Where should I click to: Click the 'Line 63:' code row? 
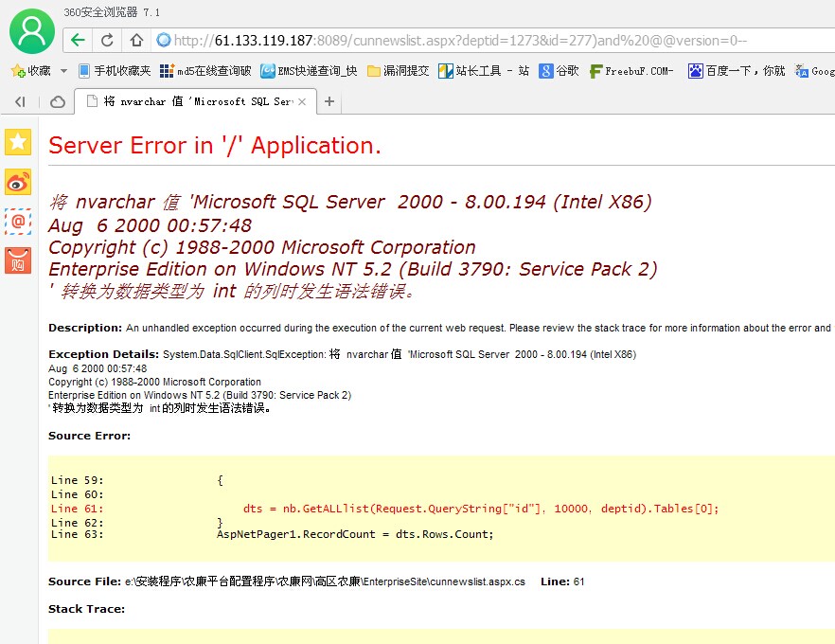coord(272,534)
